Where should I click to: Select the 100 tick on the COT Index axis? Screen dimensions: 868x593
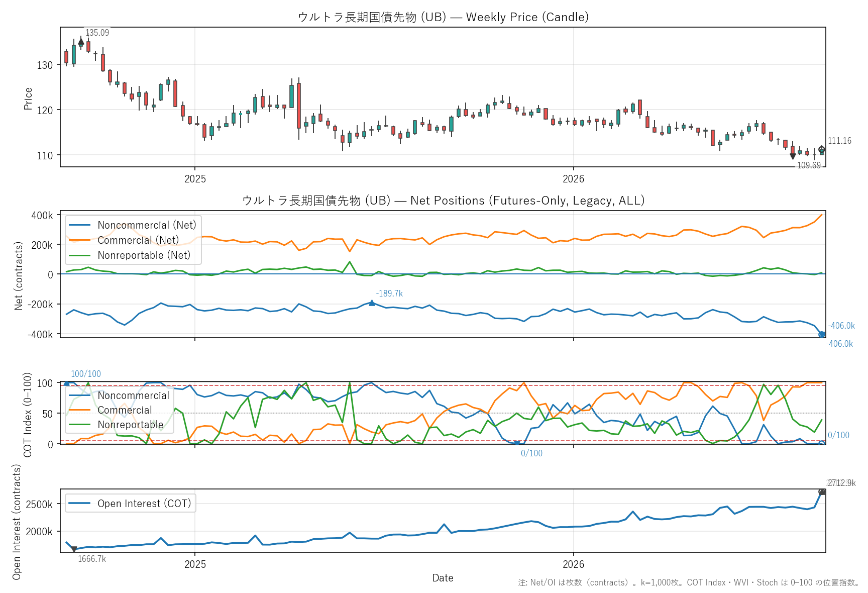pyautogui.click(x=45, y=383)
